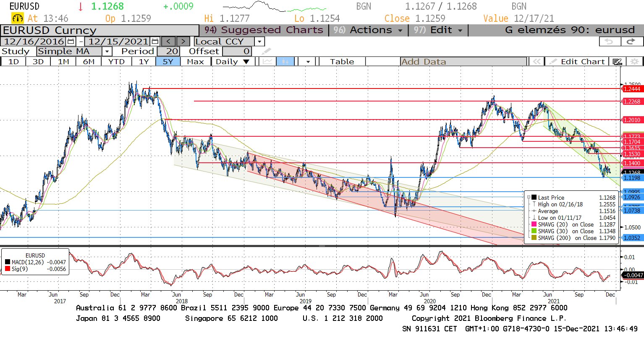Click the Table button

(342, 62)
